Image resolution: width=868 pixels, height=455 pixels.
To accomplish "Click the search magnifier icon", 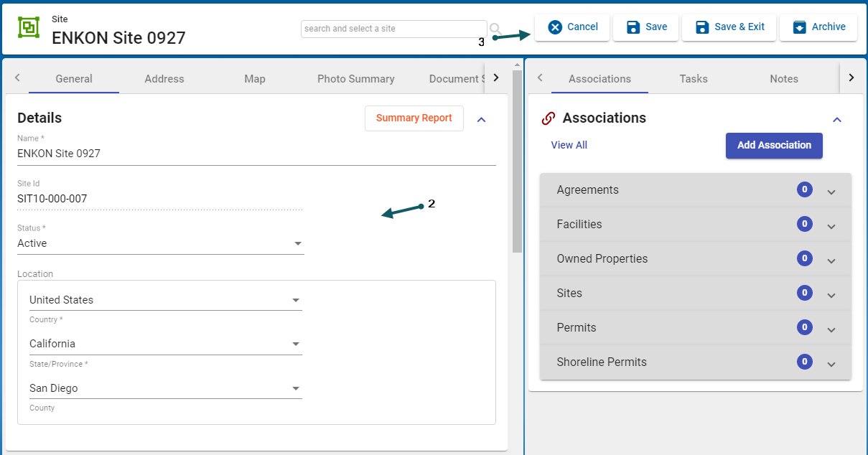I will [x=495, y=29].
